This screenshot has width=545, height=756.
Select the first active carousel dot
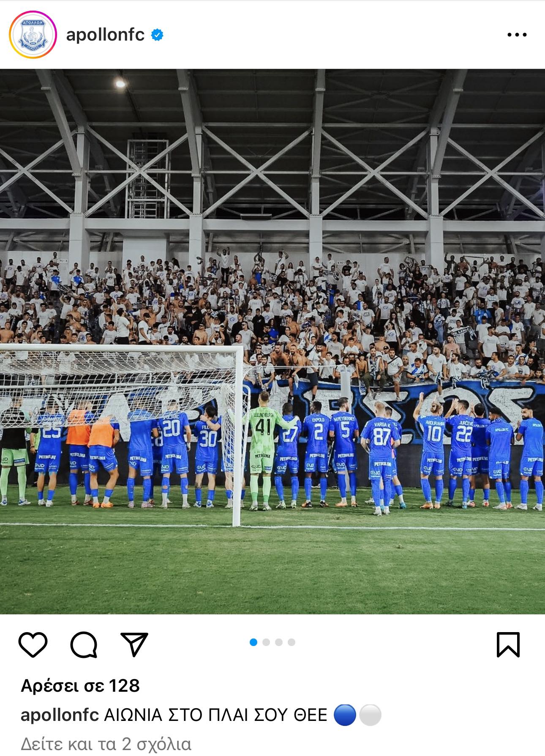pyautogui.click(x=253, y=642)
